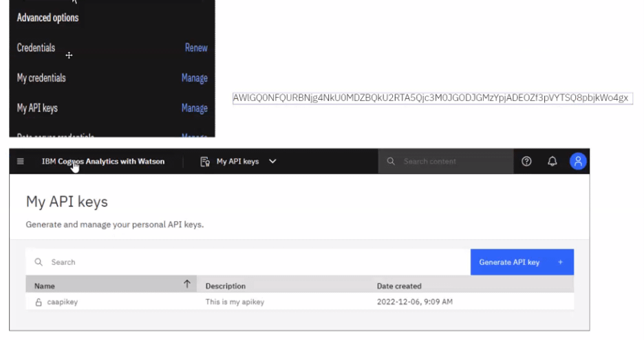
Task: Click the plus icon on Generate API key
Action: [561, 262]
